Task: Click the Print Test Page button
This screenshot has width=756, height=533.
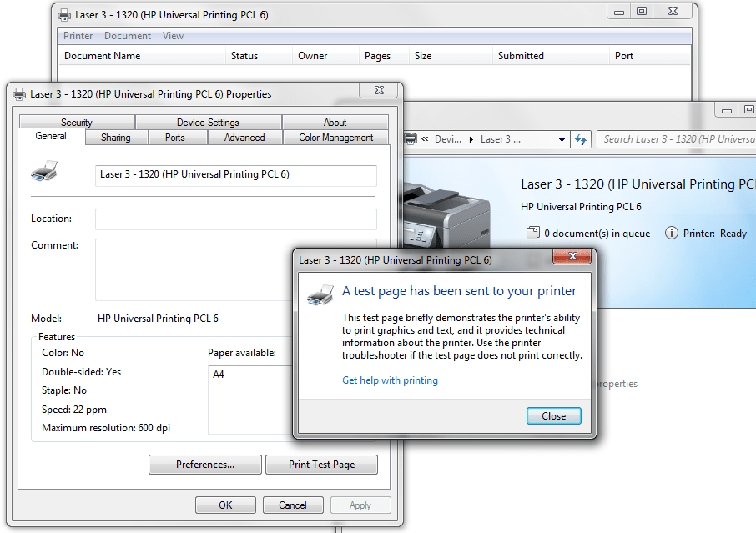Action: [x=321, y=465]
